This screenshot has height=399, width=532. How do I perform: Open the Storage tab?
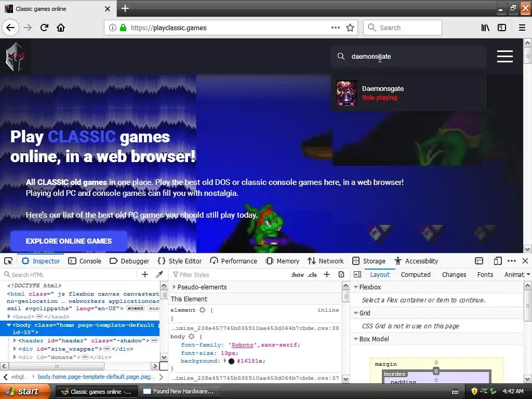369,261
